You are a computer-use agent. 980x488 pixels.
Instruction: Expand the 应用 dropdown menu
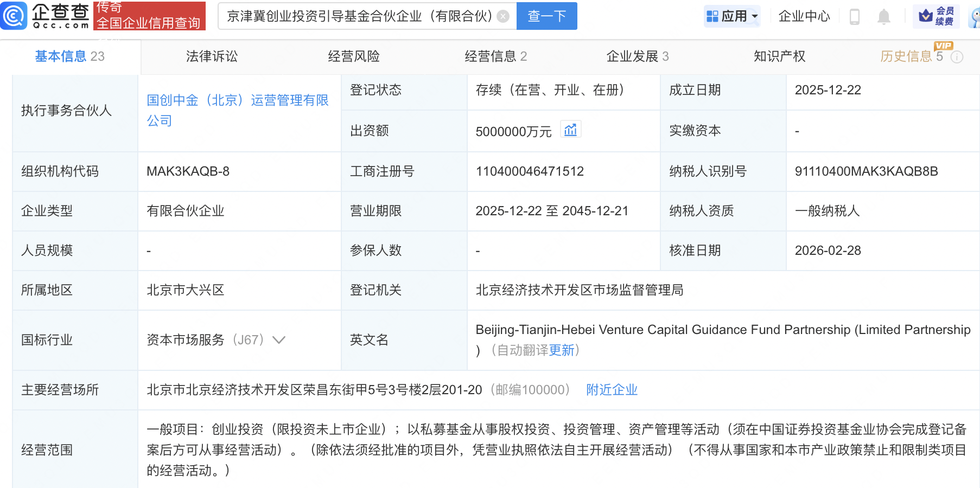click(x=732, y=16)
